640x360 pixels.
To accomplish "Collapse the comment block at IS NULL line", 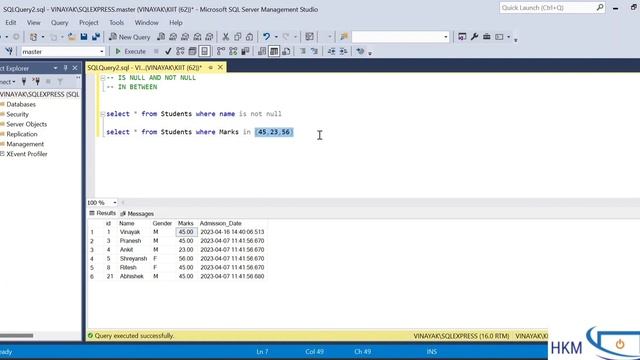I will [103, 78].
